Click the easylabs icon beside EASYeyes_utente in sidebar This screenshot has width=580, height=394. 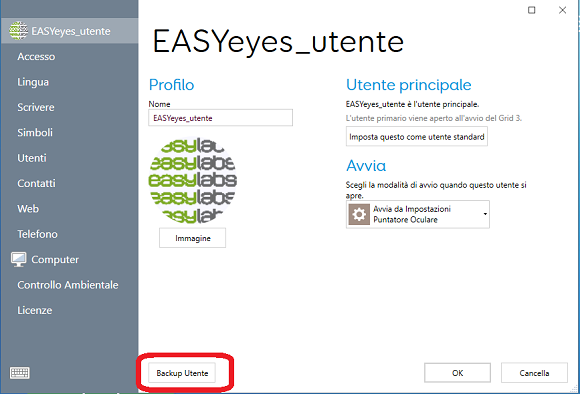click(x=18, y=31)
